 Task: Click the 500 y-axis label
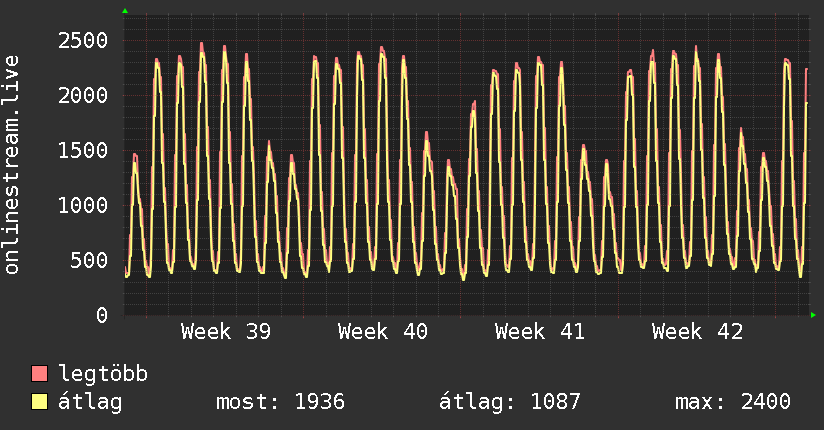click(x=89, y=261)
